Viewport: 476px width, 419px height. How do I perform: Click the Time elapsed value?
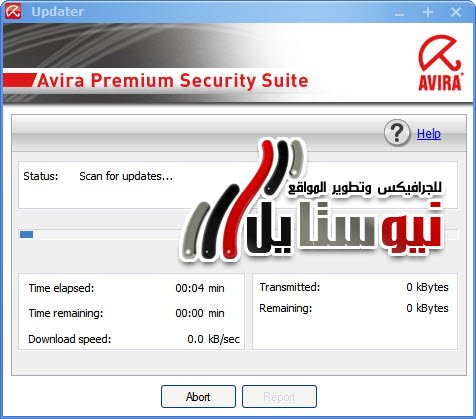point(200,288)
